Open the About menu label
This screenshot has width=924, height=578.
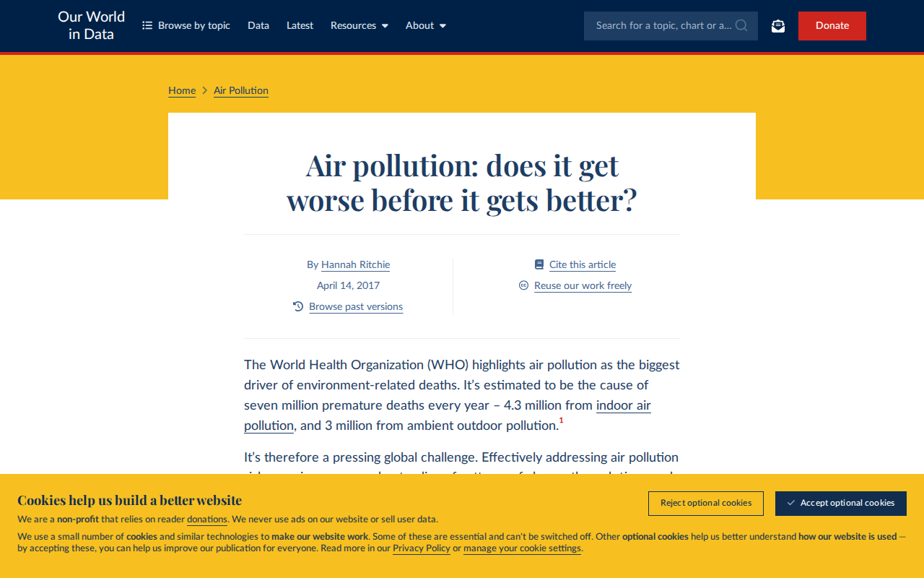point(419,25)
